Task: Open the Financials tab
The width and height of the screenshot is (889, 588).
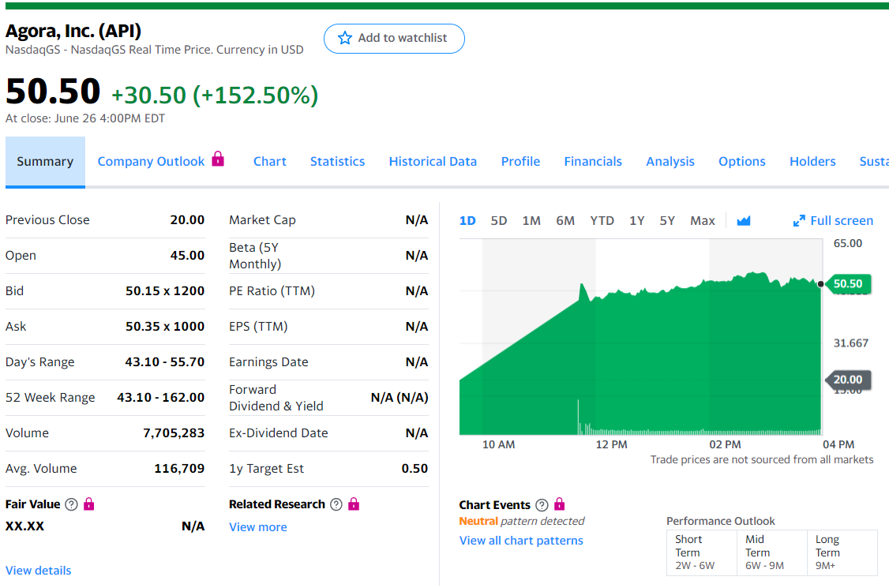Action: [593, 162]
